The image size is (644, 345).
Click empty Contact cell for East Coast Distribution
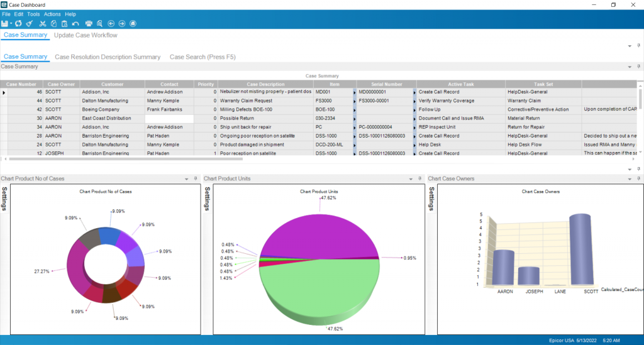coord(169,119)
